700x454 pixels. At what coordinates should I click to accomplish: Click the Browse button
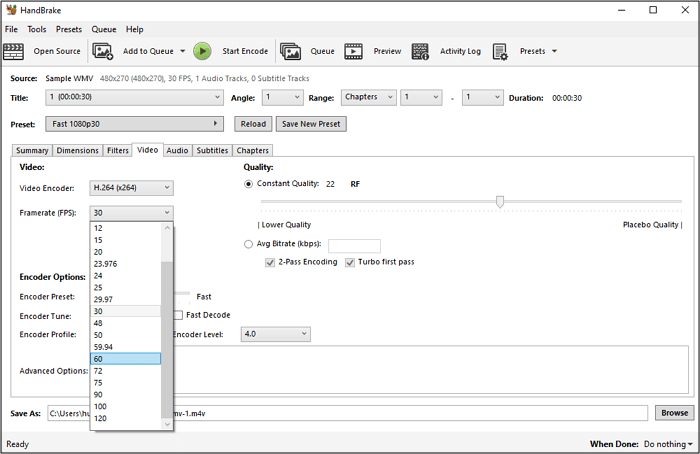point(673,413)
